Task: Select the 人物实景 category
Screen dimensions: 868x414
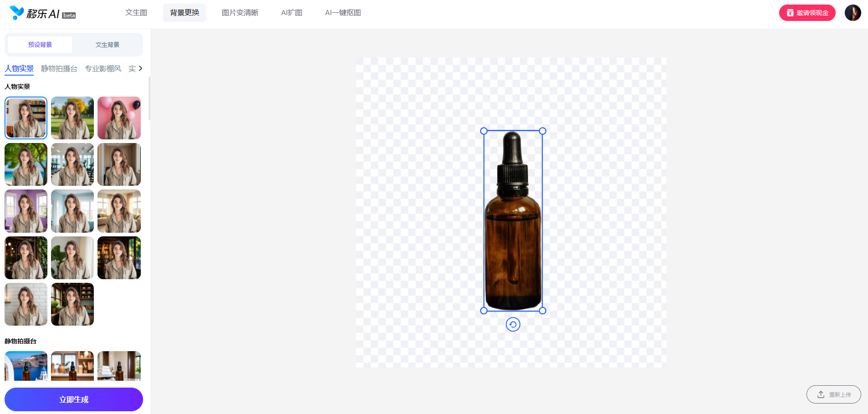Action: pos(19,69)
